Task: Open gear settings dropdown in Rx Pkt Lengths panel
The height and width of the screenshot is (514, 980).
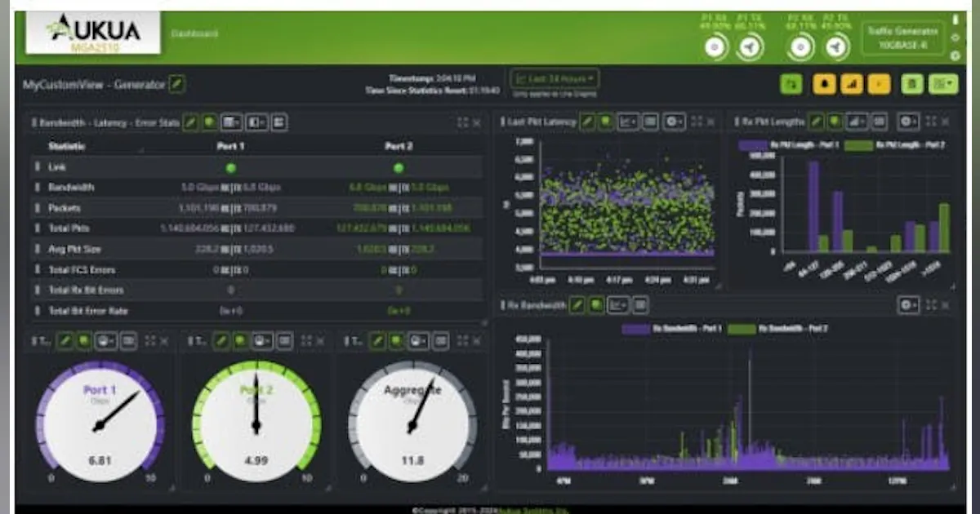Action: click(x=909, y=122)
